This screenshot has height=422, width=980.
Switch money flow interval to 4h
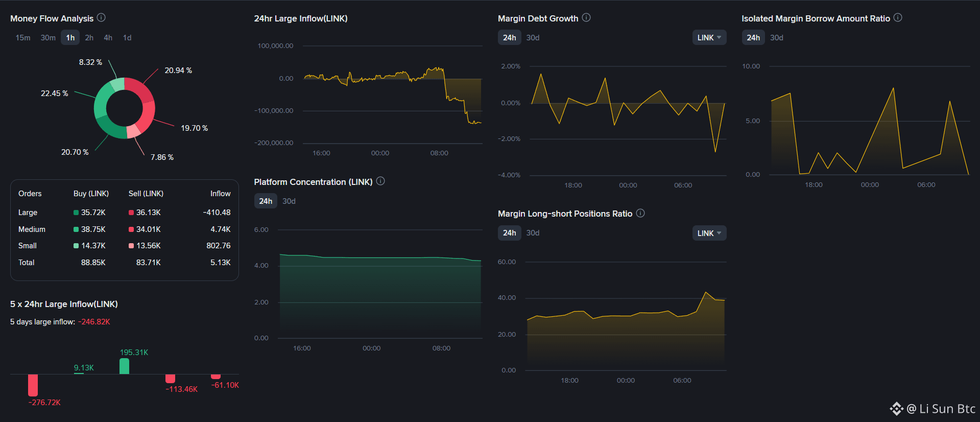[x=108, y=38]
